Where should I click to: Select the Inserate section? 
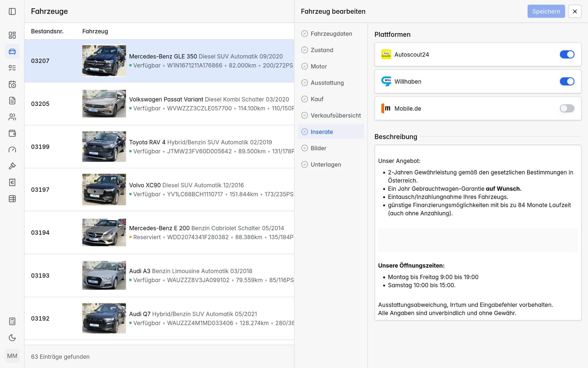(x=331, y=132)
